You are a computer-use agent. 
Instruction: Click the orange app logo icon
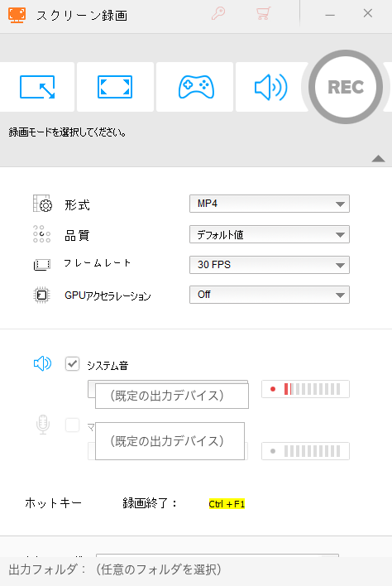click(x=17, y=15)
